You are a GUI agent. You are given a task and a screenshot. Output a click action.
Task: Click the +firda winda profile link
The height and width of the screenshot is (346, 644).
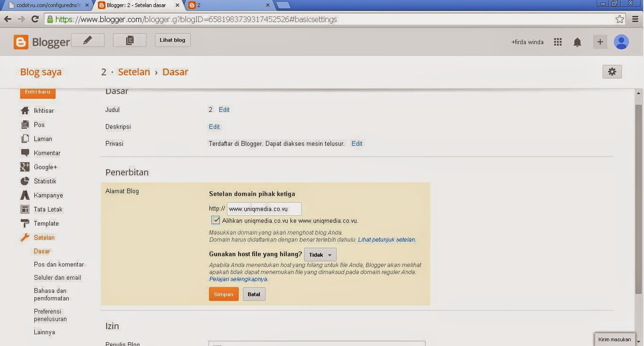[527, 42]
